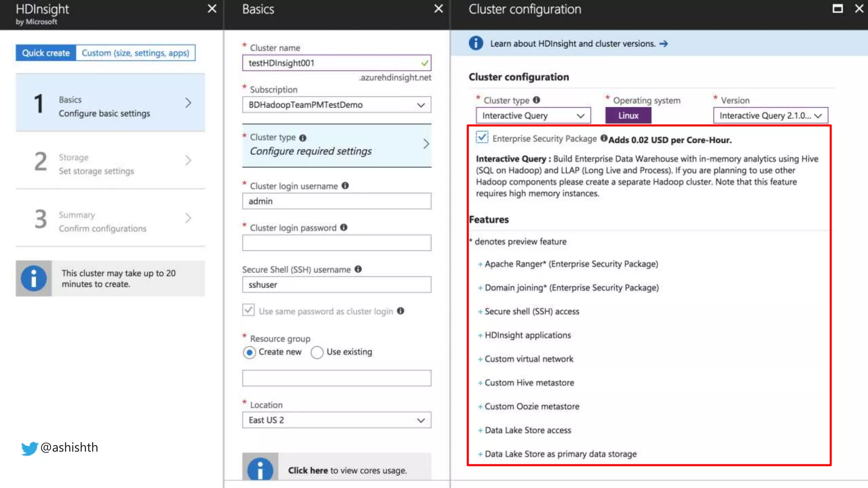Select Linux operating system button

[x=628, y=116]
